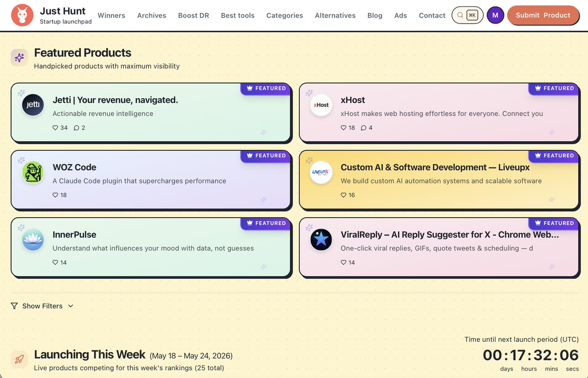Open the Categories nav item
The height and width of the screenshot is (378, 588).
pyautogui.click(x=285, y=15)
